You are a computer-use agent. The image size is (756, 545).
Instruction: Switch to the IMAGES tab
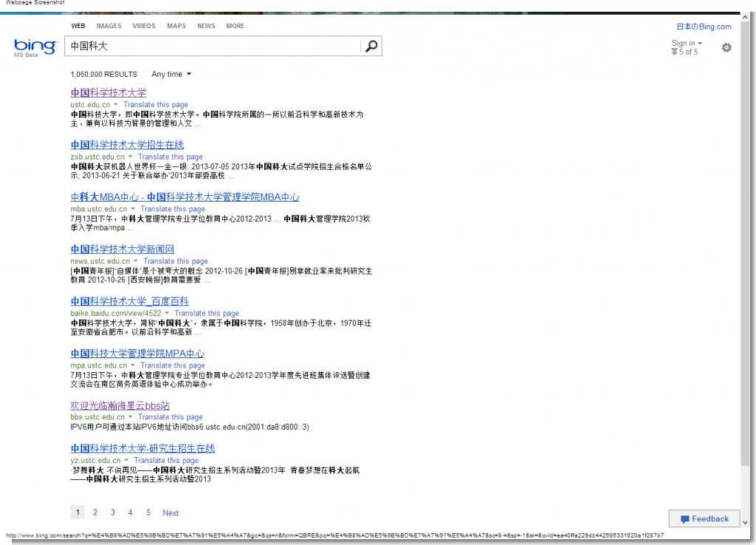109,26
